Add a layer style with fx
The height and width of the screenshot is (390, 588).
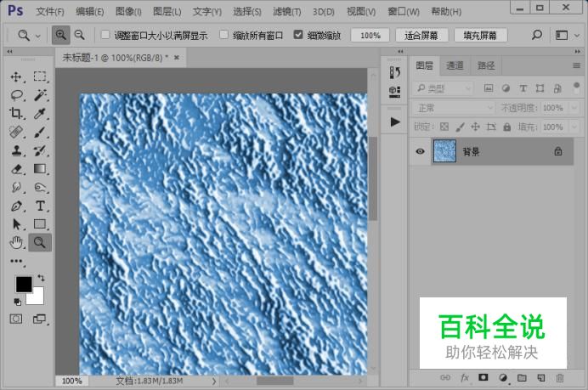pos(465,377)
